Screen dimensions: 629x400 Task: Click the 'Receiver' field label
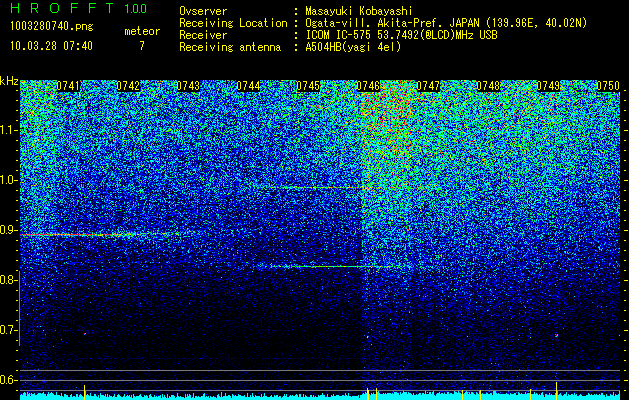(x=203, y=35)
